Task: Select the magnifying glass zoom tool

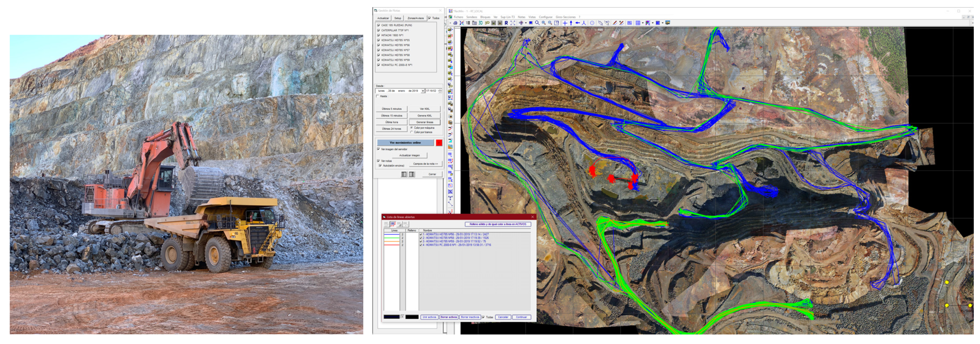Action: coord(537,23)
